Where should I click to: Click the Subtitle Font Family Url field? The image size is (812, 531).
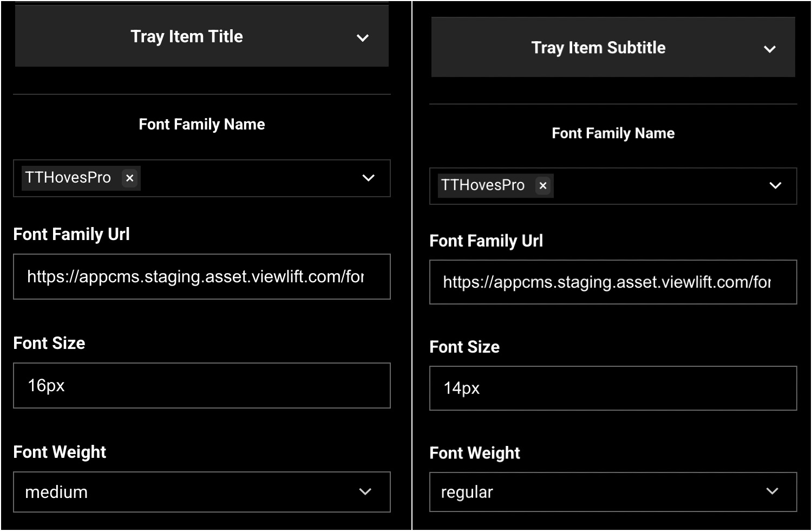tap(613, 282)
